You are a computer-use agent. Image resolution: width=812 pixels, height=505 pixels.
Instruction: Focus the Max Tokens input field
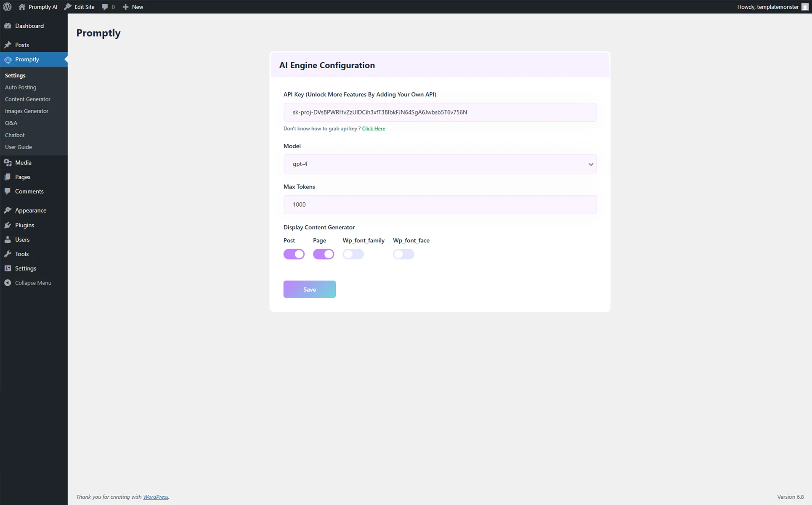(x=440, y=205)
